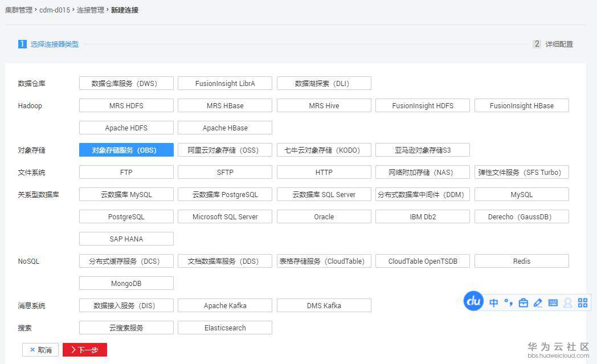
Task: Select 文档数据库服务 (DDS) connector
Action: click(225, 261)
